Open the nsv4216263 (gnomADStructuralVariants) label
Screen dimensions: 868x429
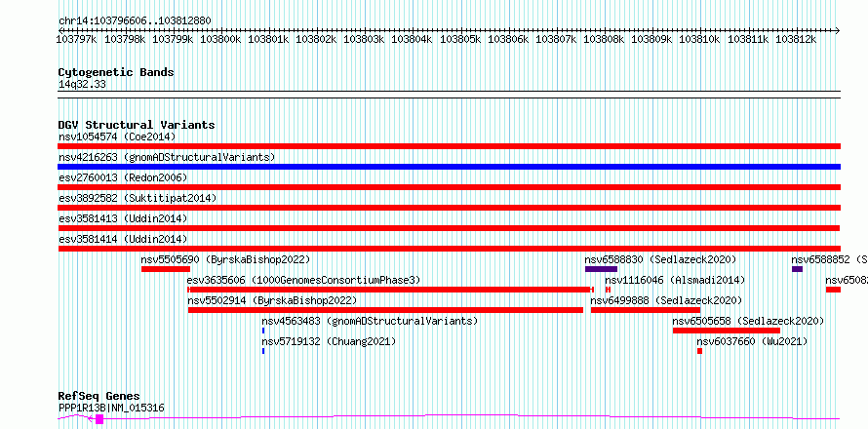tap(167, 157)
